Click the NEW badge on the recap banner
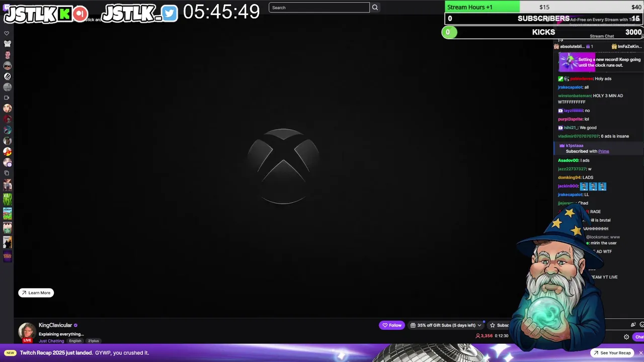 coord(10,353)
